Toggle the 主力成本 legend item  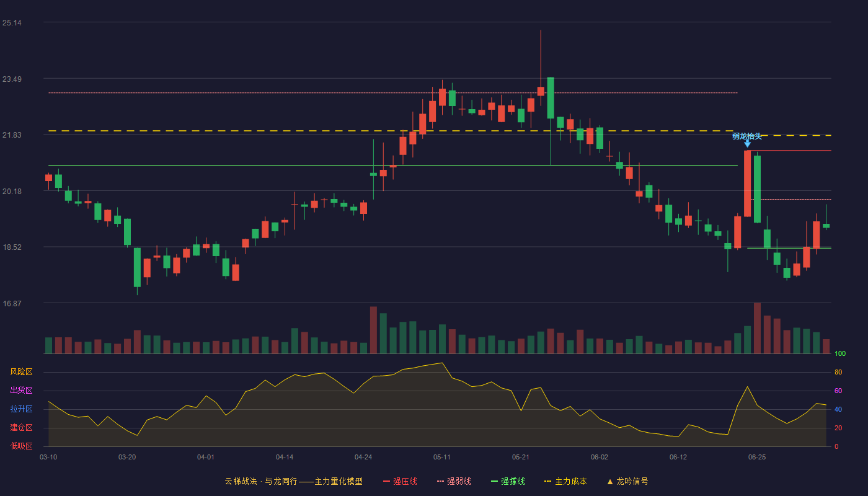click(565, 481)
